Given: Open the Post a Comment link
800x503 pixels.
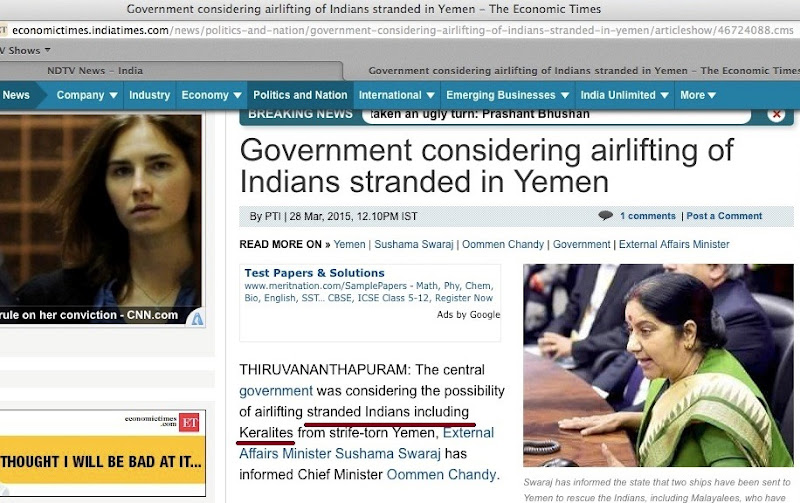Looking at the screenshot, I should click(x=724, y=216).
